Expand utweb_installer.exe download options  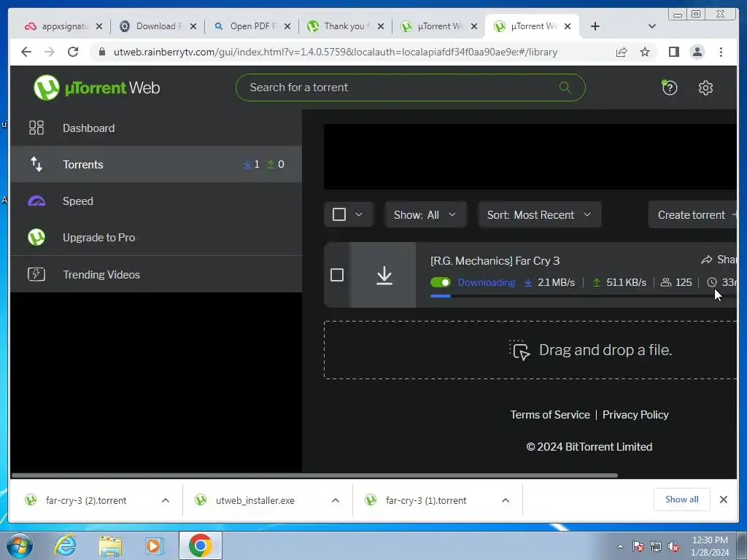pyautogui.click(x=336, y=500)
